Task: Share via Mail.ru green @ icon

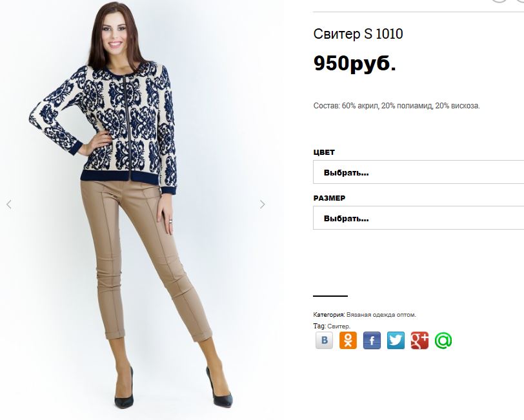Action: [443, 341]
